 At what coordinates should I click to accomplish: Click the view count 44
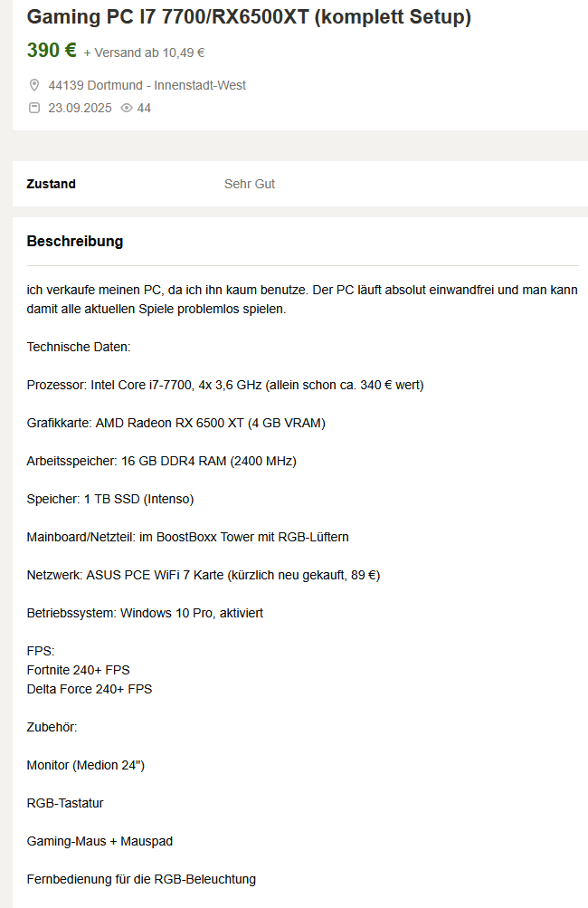pyautogui.click(x=144, y=108)
